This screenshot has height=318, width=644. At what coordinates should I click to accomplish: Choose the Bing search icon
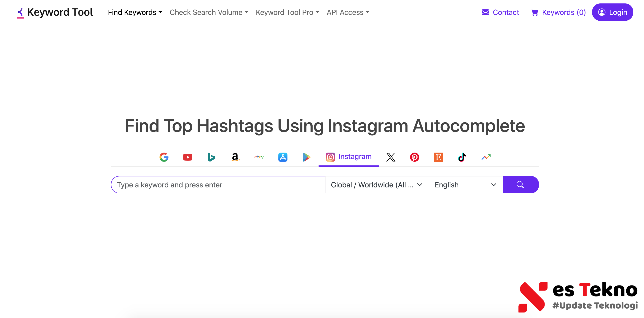coord(211,157)
